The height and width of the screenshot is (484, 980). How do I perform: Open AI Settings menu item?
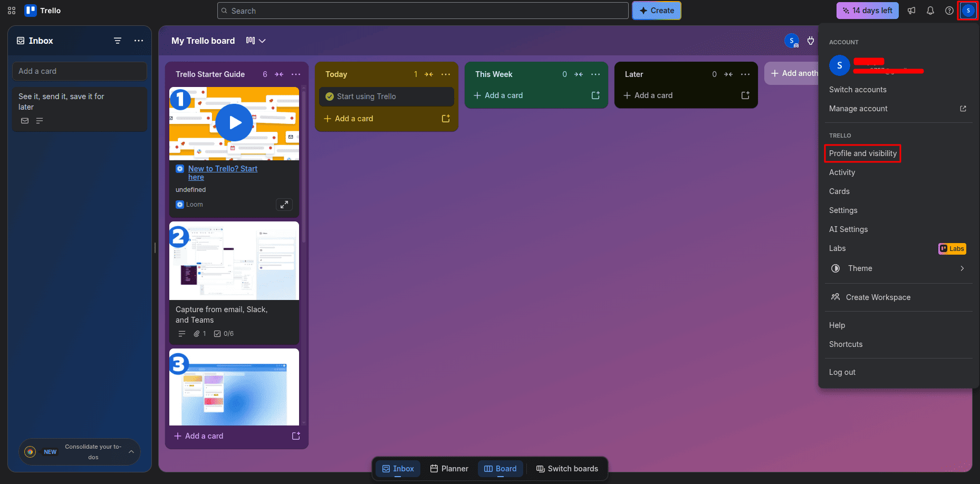[x=849, y=229]
